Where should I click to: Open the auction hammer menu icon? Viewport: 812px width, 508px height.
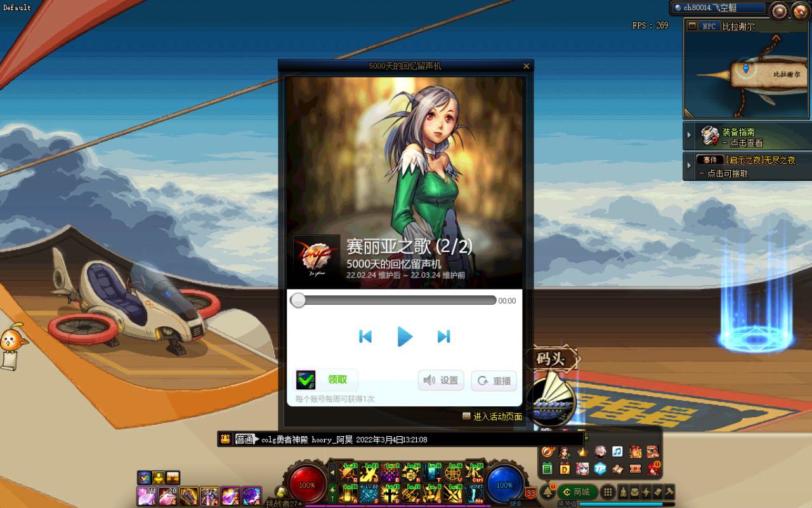pos(669,492)
